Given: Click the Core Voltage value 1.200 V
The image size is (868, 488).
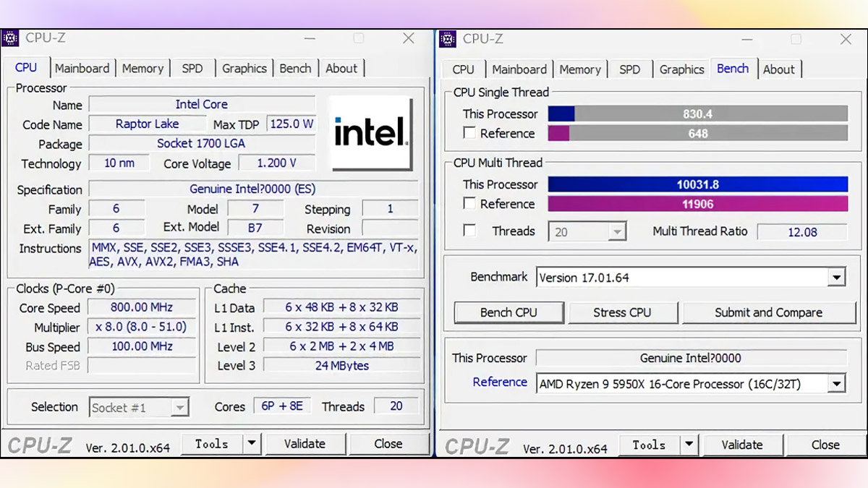Looking at the screenshot, I should pos(277,163).
